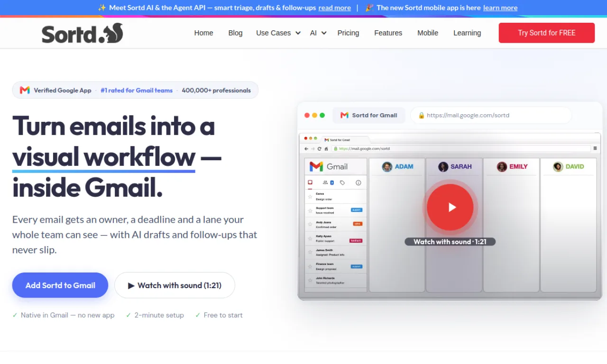Viewport: 607px width, 364px height.
Task: Click the blue support tag on the Finance team email
Action: pyautogui.click(x=357, y=266)
